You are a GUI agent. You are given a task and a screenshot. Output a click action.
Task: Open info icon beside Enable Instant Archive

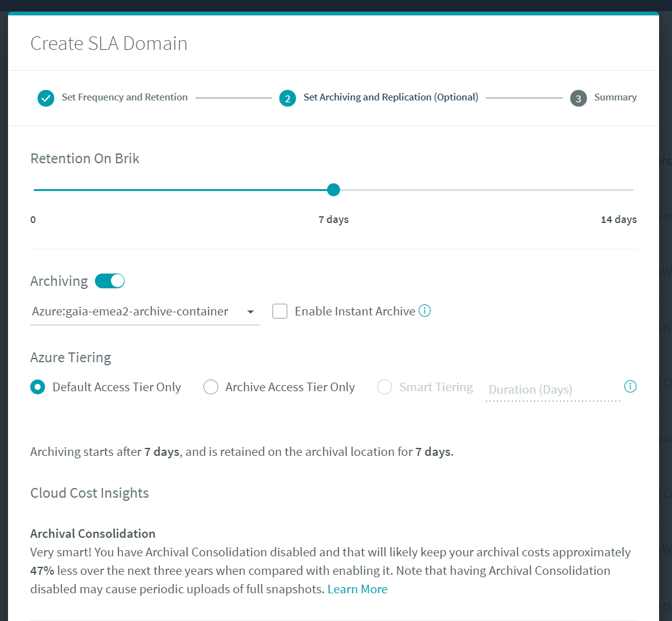[425, 311]
